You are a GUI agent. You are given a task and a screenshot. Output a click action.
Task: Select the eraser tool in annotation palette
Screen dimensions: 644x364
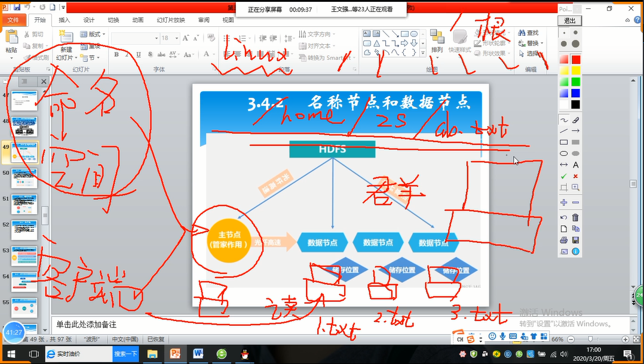[x=576, y=120]
